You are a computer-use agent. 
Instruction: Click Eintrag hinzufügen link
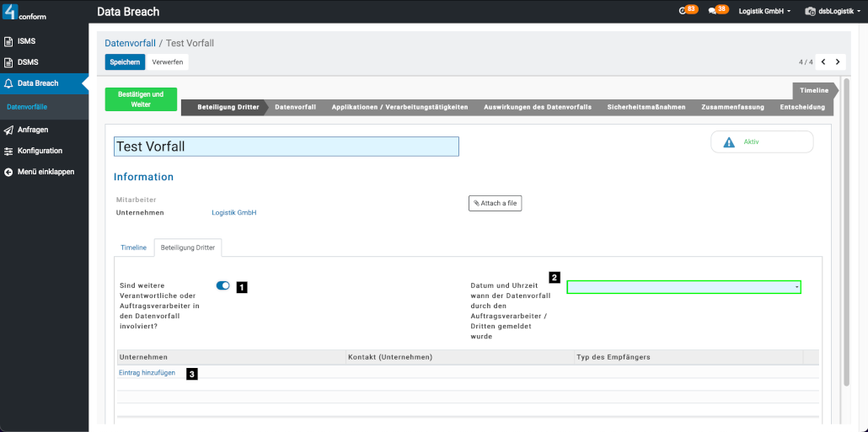point(147,373)
